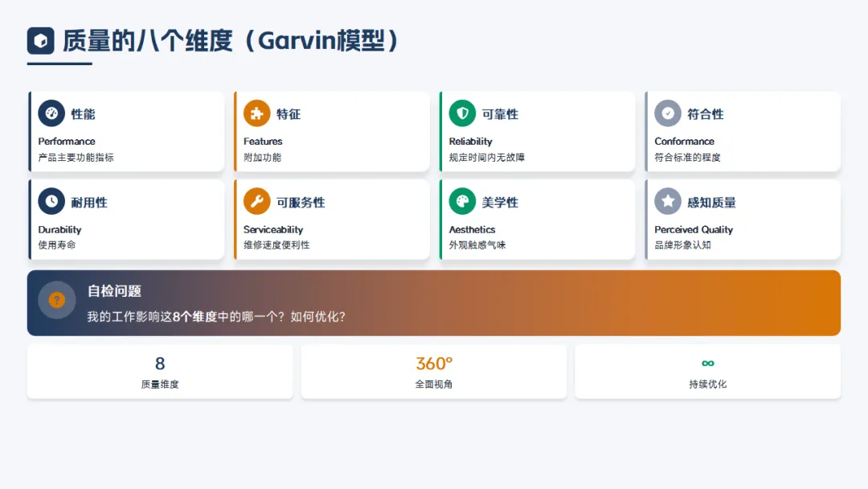Screen dimensions: 868x489
Task: Click the 维修速度便利性 description
Action: (276, 244)
